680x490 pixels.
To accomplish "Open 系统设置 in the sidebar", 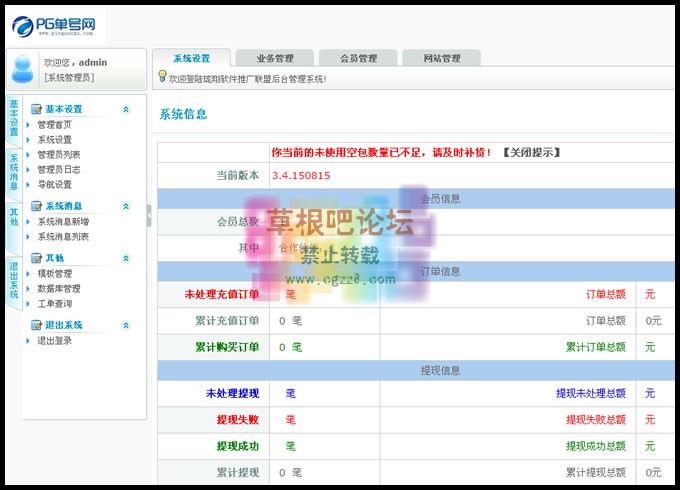I will tap(54, 140).
